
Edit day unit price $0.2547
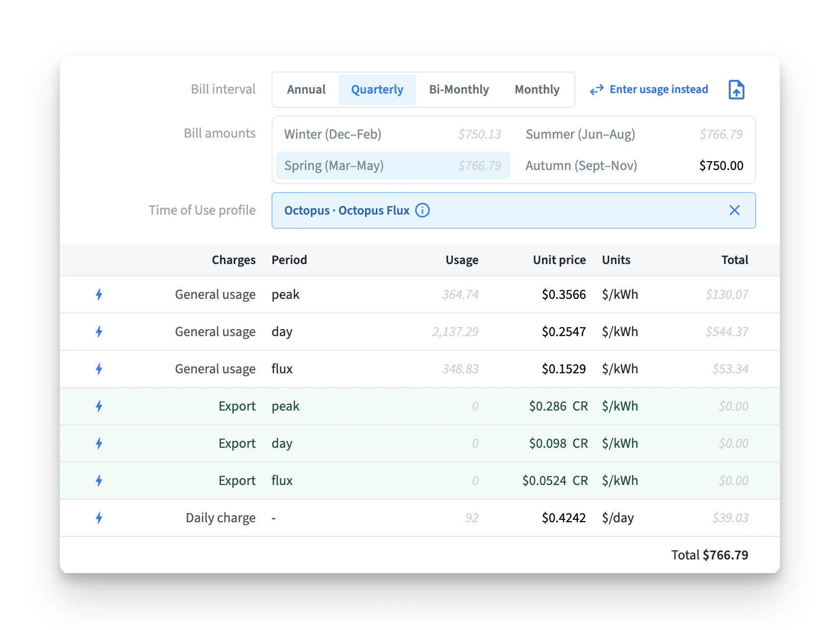coord(564,332)
